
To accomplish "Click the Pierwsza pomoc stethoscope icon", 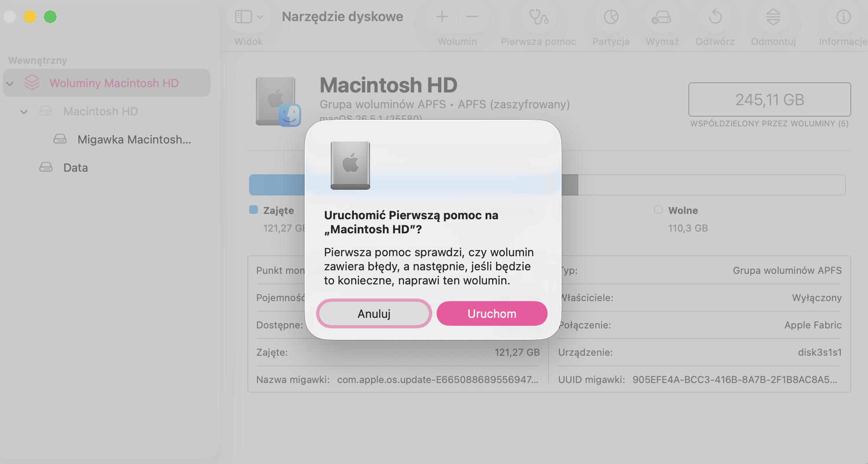I will [539, 17].
